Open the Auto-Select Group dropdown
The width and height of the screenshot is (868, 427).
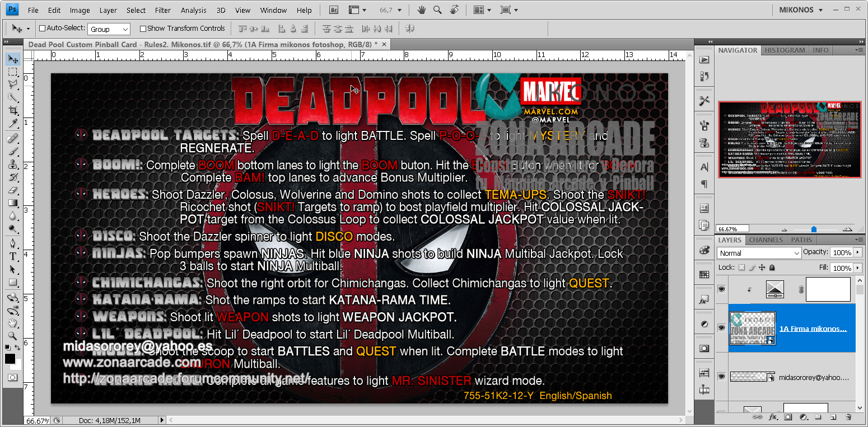[109, 29]
